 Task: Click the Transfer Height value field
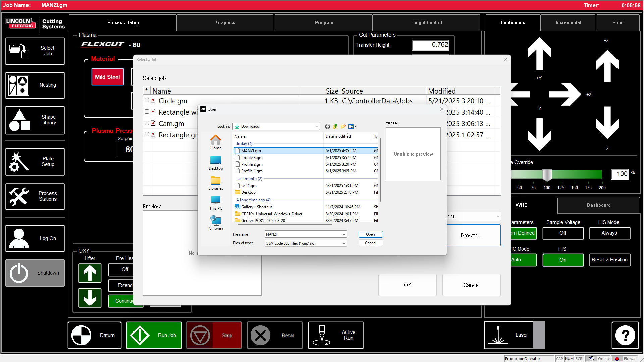430,45
